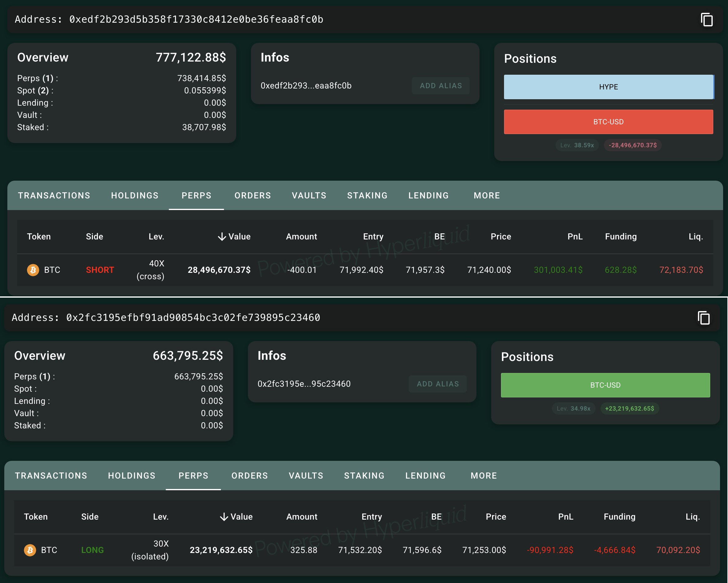This screenshot has width=728, height=583.
Task: Sort bottom table by Funding column header
Action: [619, 517]
